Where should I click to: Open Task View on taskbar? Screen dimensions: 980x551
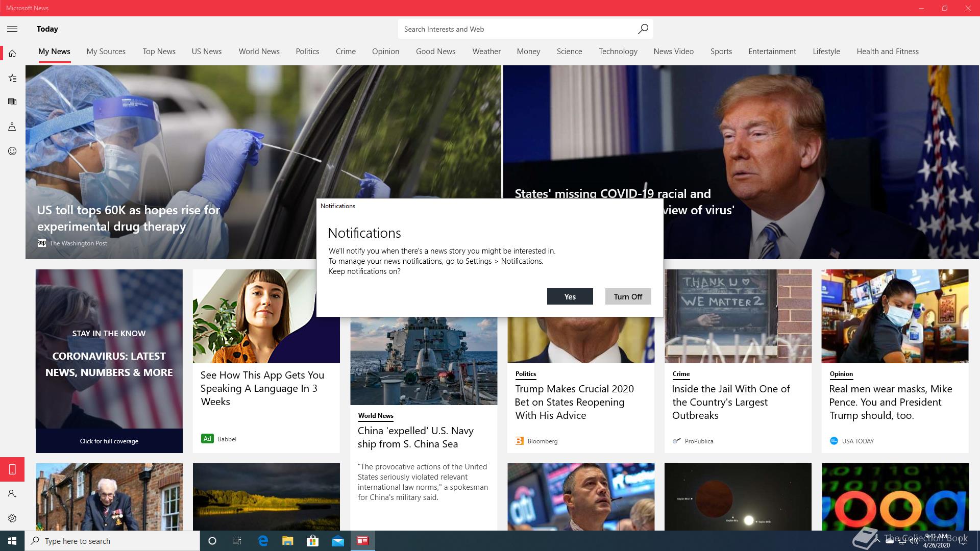(x=237, y=541)
